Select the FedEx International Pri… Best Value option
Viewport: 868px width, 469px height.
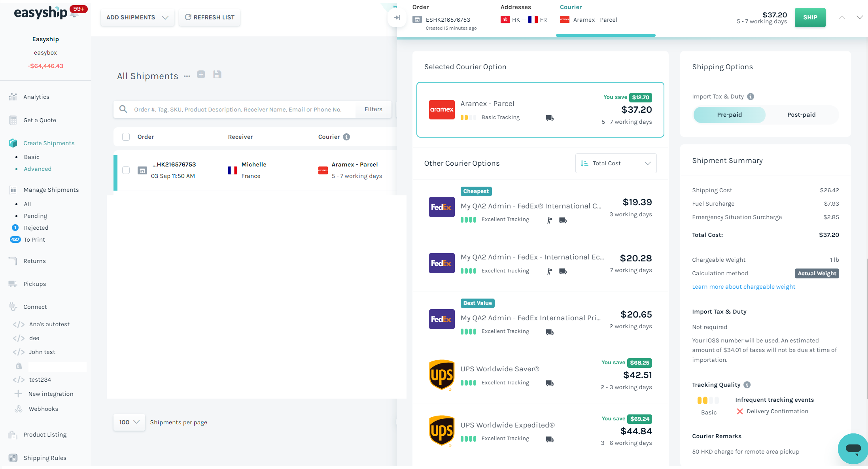(540, 319)
